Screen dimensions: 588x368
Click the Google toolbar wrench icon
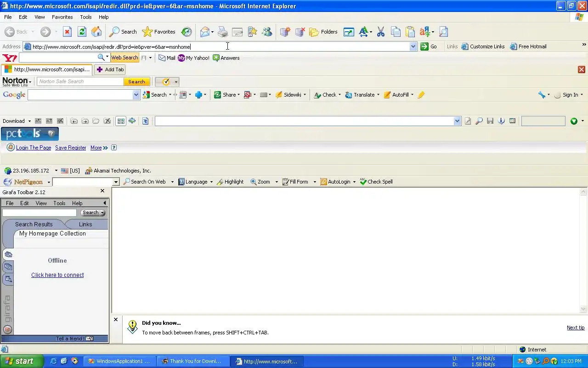tap(542, 95)
